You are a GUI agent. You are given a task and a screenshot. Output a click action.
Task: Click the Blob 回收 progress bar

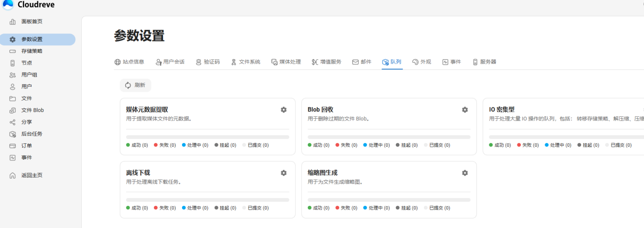pos(389,137)
